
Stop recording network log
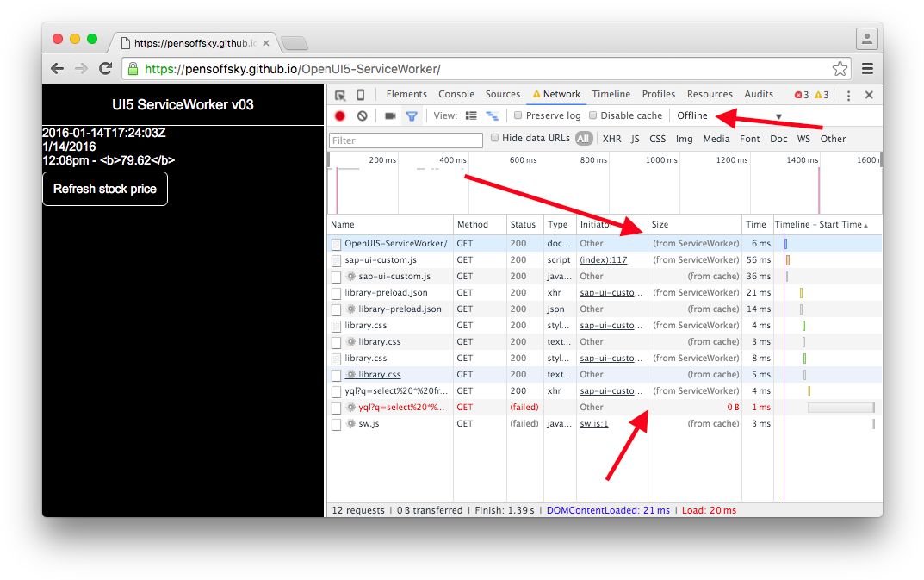point(340,115)
